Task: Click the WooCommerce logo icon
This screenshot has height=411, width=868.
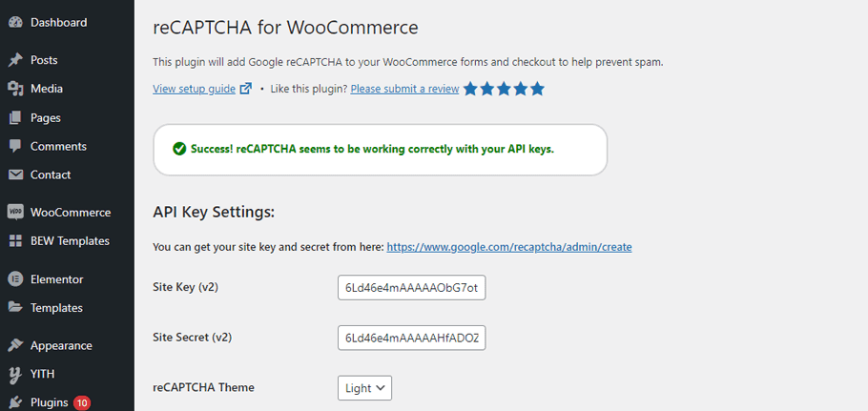Action: 15,213
